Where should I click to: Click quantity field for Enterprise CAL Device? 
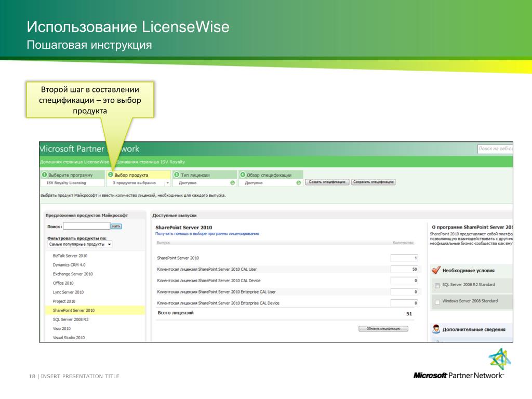(x=404, y=303)
